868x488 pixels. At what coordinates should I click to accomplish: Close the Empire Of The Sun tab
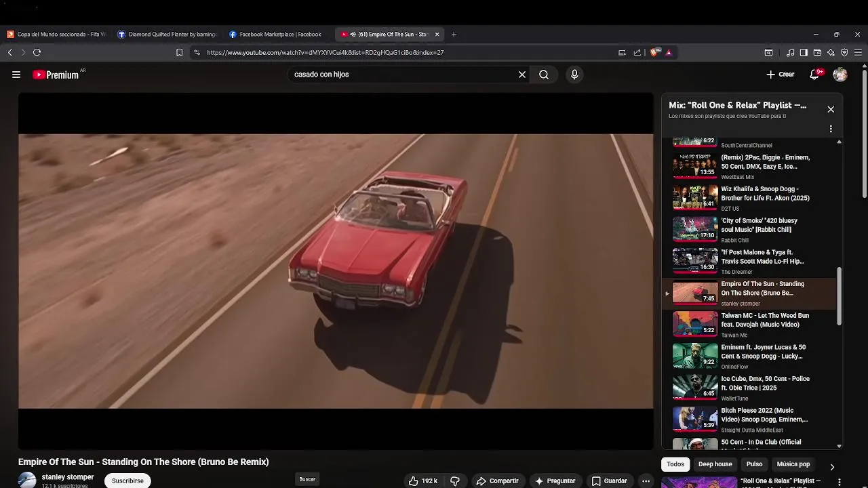437,34
